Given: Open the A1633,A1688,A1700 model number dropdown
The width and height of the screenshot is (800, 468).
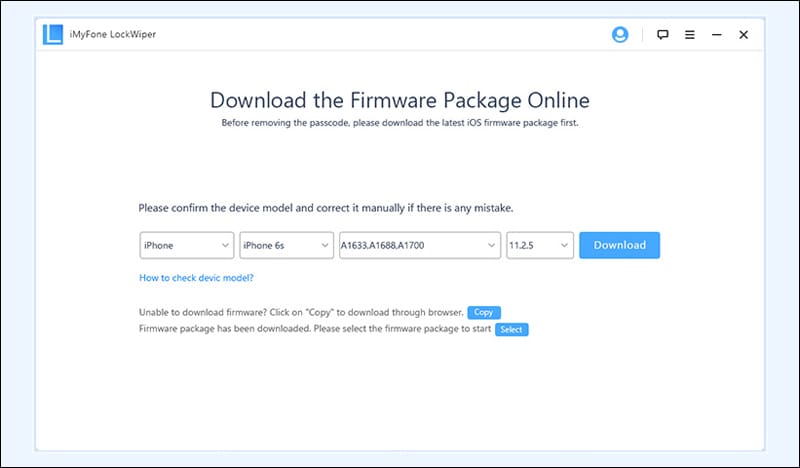Looking at the screenshot, I should click(420, 245).
